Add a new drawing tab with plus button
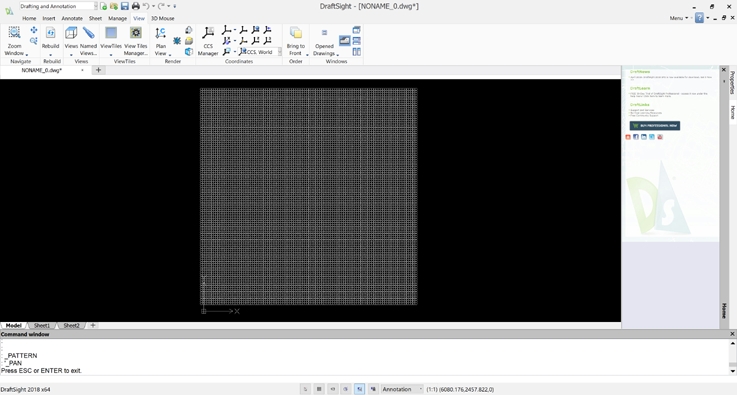Screen dimensions: 737x395 point(98,70)
